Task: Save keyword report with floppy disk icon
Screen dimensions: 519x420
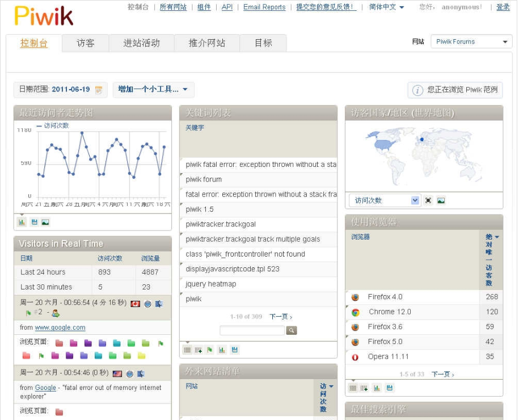Action: (235, 350)
